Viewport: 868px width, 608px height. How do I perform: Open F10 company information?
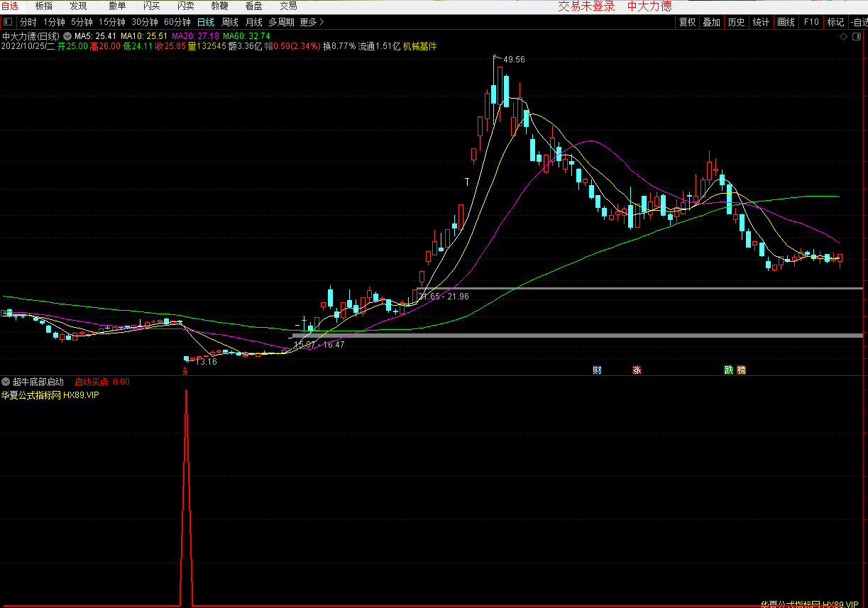[811, 22]
